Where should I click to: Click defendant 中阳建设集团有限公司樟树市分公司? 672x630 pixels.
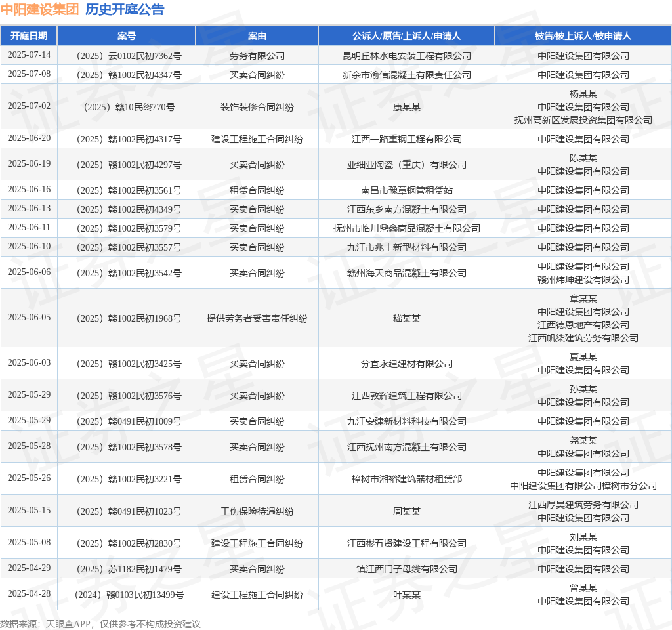pyautogui.click(x=583, y=486)
